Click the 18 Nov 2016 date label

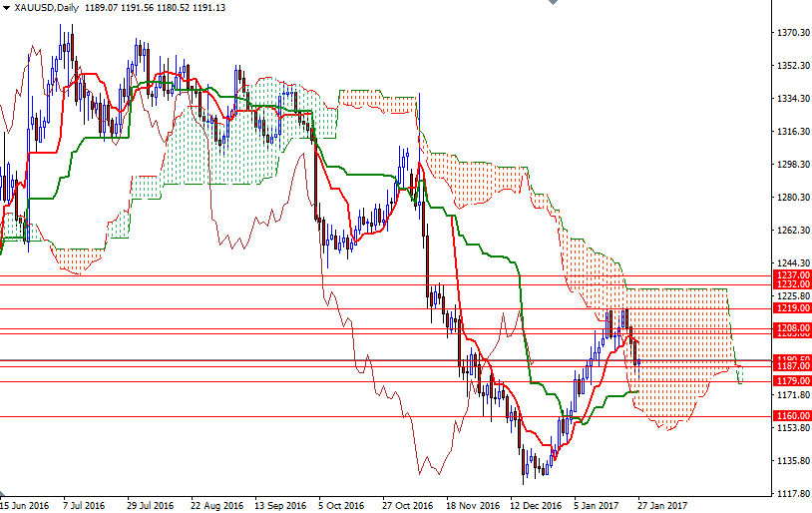point(473,505)
